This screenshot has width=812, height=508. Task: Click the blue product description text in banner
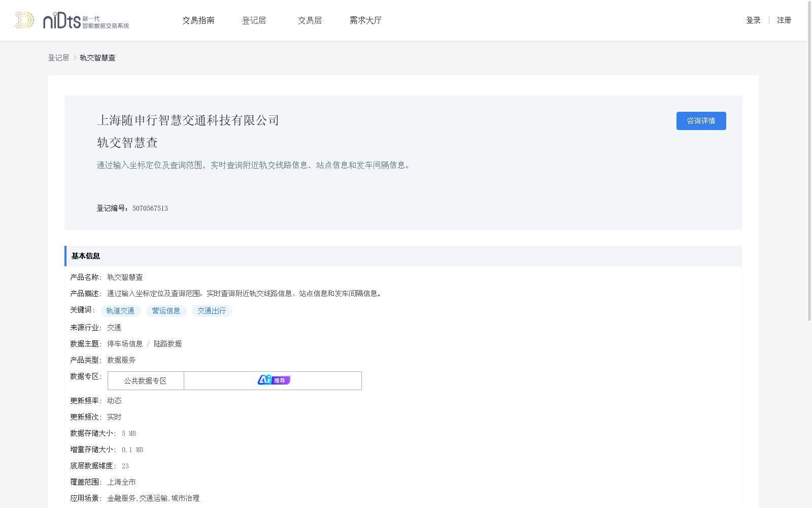[x=253, y=165]
